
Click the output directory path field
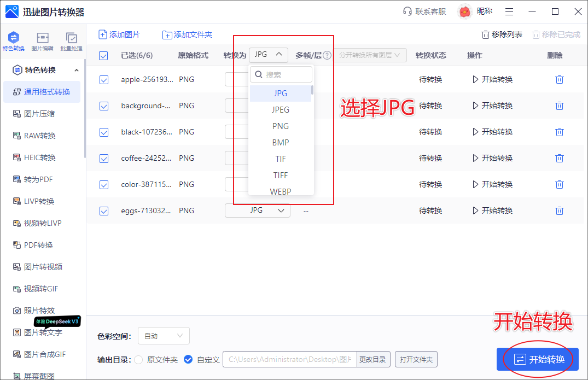tap(290, 359)
